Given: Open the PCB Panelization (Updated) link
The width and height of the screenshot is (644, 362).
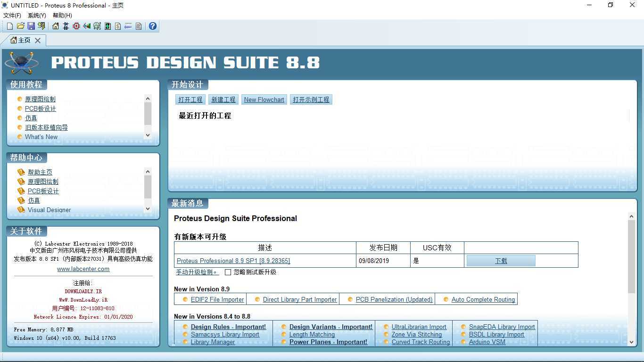Looking at the screenshot, I should tap(394, 299).
